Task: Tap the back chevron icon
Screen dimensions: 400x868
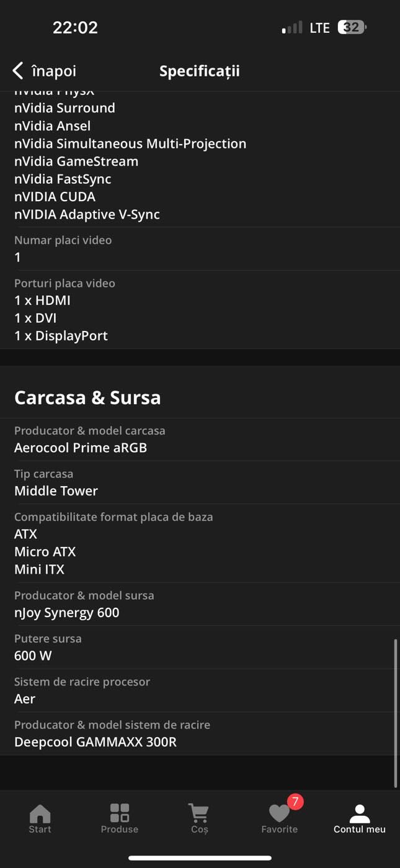Action: pyautogui.click(x=18, y=71)
